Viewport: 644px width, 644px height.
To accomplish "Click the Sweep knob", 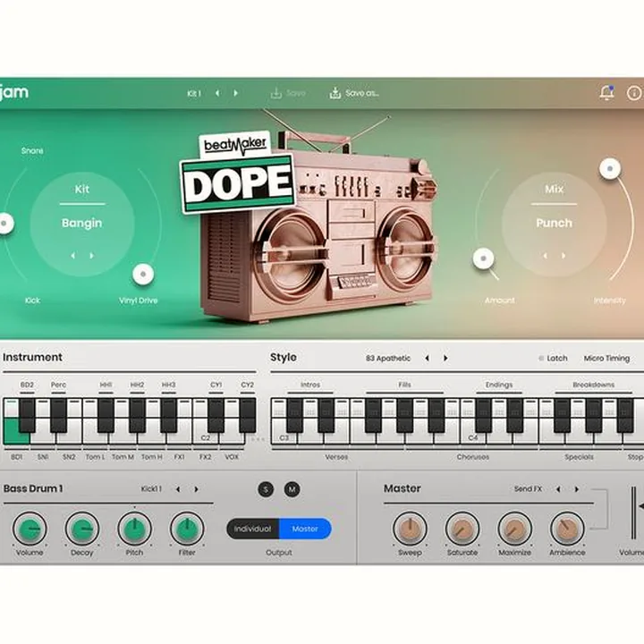I will click(410, 529).
